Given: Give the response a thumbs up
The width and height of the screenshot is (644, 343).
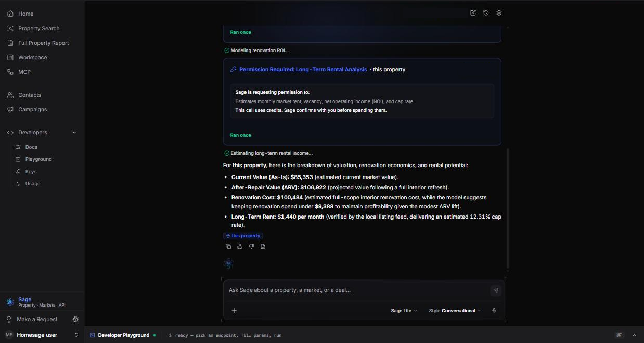Looking at the screenshot, I should (240, 246).
